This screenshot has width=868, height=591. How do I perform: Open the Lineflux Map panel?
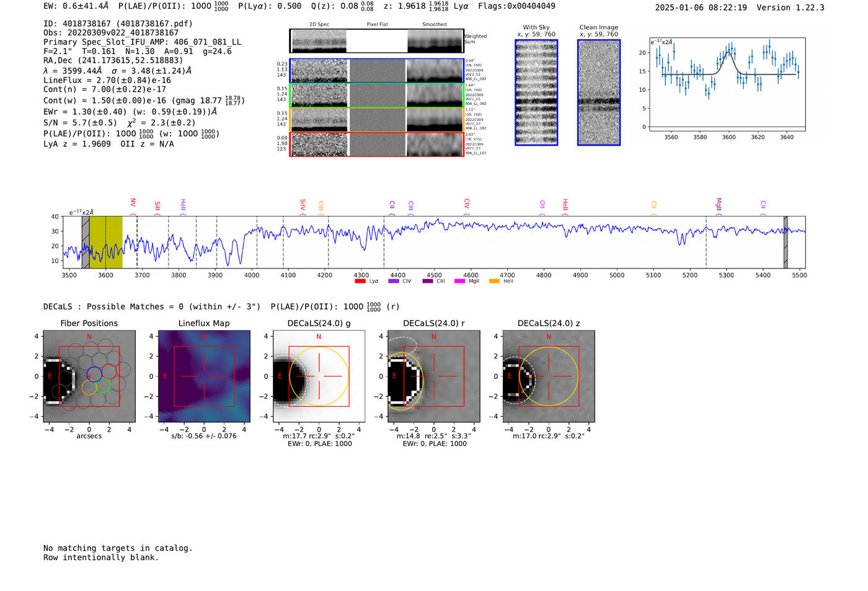point(204,376)
